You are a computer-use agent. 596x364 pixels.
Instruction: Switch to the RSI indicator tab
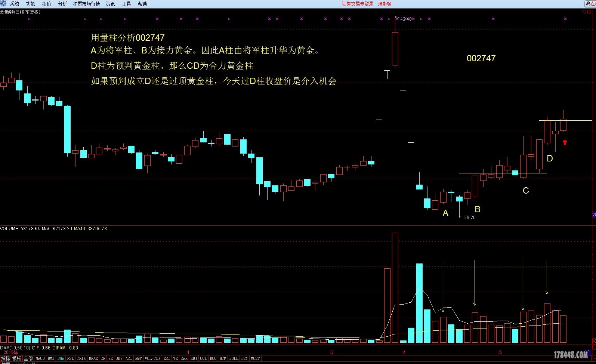[x=167, y=358]
